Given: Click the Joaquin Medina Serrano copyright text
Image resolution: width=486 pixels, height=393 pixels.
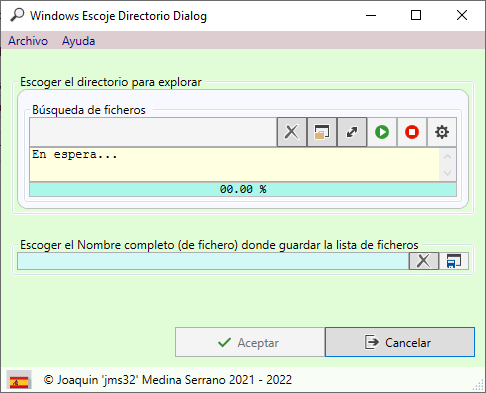Looking at the screenshot, I should pyautogui.click(x=168, y=380).
